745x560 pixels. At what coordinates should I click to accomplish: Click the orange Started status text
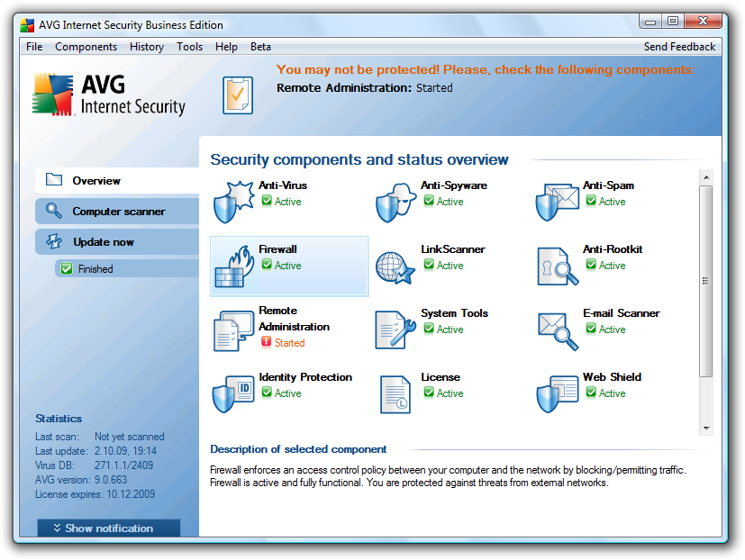289,343
